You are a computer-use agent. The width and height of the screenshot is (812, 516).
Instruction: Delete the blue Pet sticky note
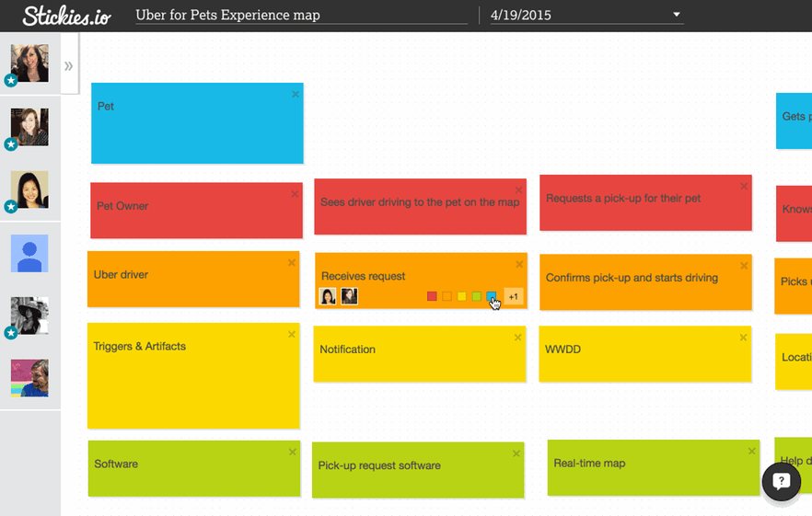[x=296, y=94]
